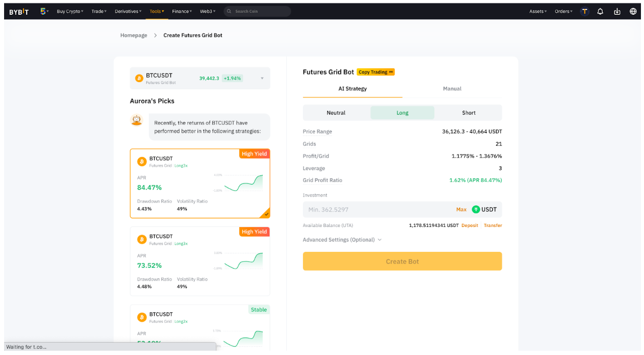Expand Advanced Settings (Optional)

(x=342, y=240)
